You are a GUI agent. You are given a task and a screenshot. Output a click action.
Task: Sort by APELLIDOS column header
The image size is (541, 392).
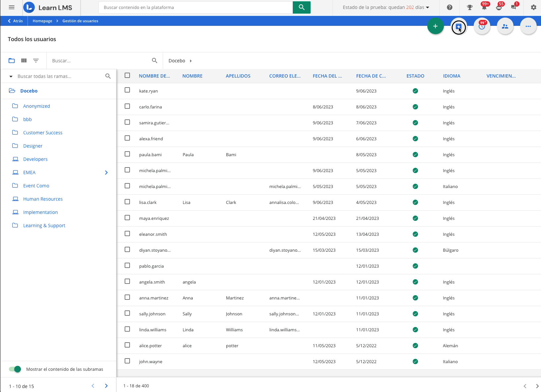click(238, 76)
